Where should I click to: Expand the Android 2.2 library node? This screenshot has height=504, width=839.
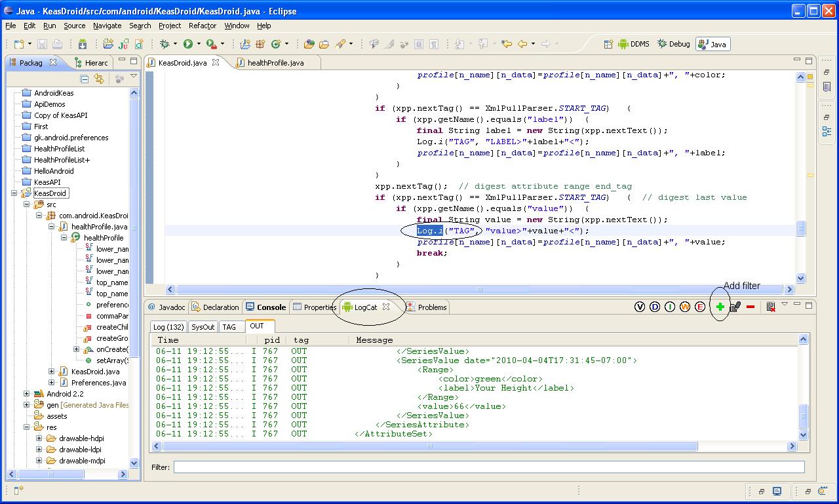click(27, 394)
